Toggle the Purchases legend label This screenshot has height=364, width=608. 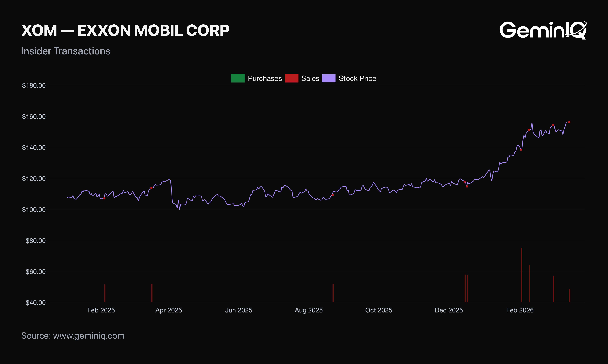[x=265, y=78]
